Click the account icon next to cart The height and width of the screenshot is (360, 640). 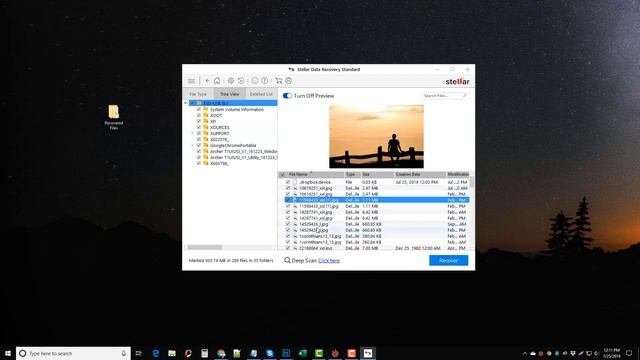point(289,81)
